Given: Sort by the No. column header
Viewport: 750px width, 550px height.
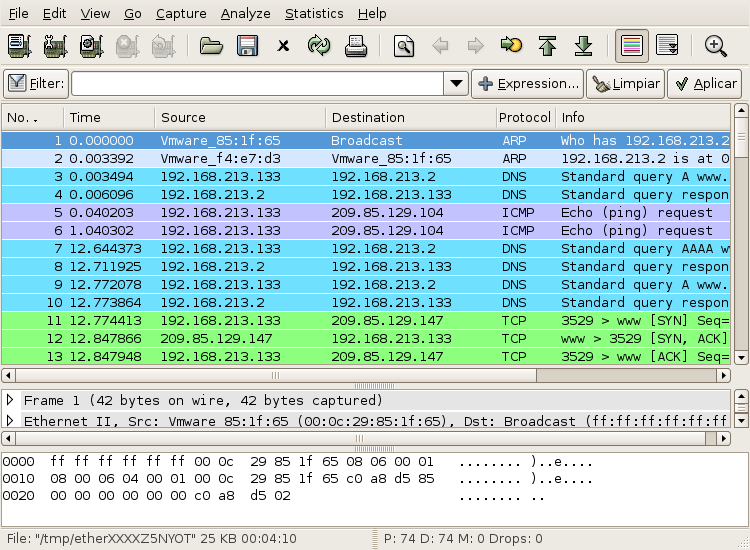Looking at the screenshot, I should 33,118.
